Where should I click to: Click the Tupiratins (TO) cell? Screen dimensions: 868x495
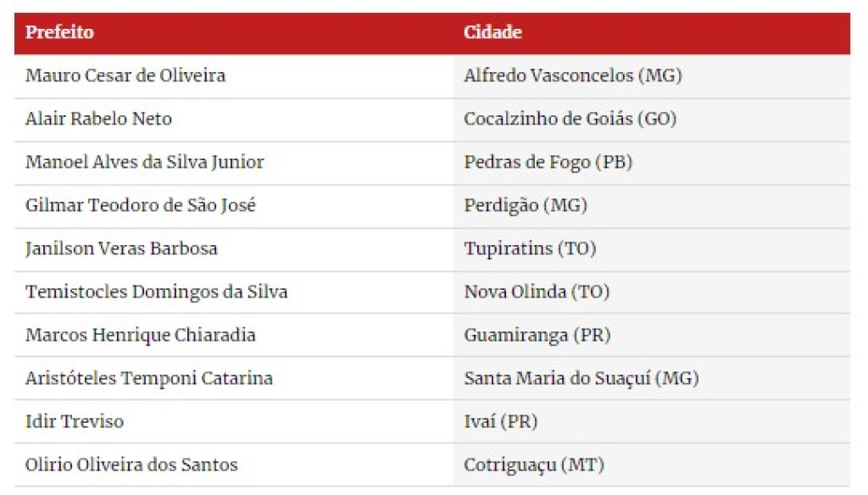point(530,248)
